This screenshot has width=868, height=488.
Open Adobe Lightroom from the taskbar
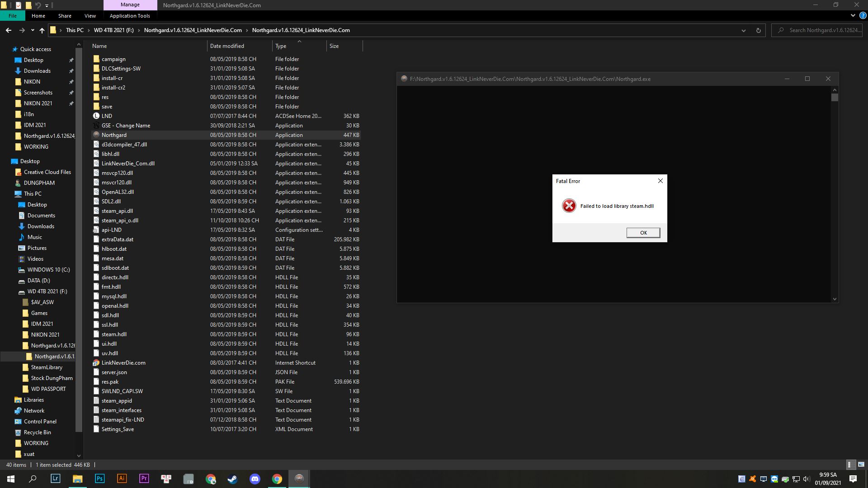(x=55, y=479)
